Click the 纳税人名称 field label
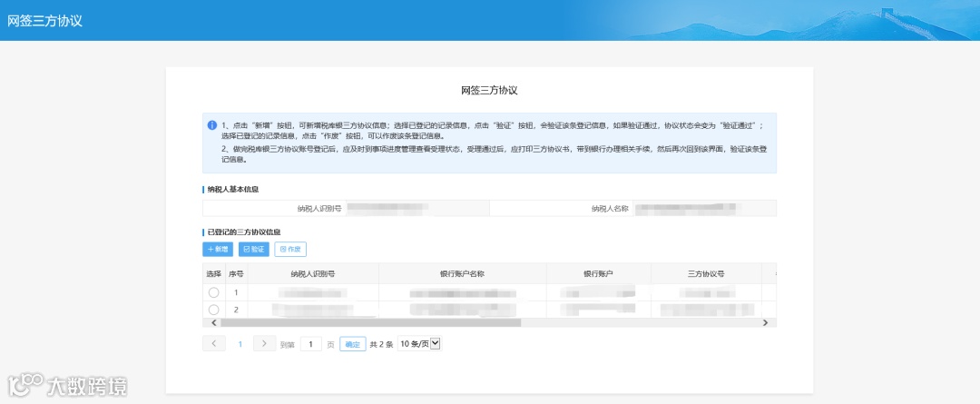Screen dimensions: 980x404 [x=610, y=208]
